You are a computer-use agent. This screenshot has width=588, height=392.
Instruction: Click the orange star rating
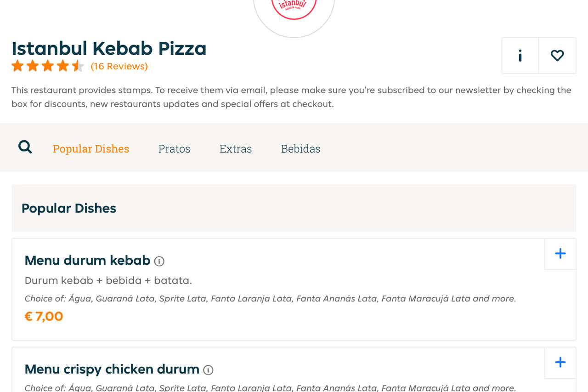[x=48, y=66]
